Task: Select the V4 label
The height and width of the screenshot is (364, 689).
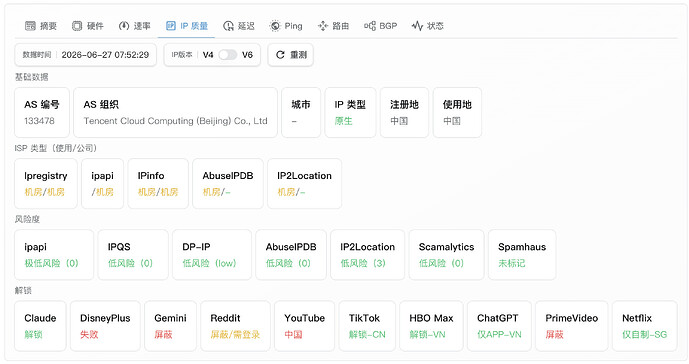Action: click(x=208, y=55)
